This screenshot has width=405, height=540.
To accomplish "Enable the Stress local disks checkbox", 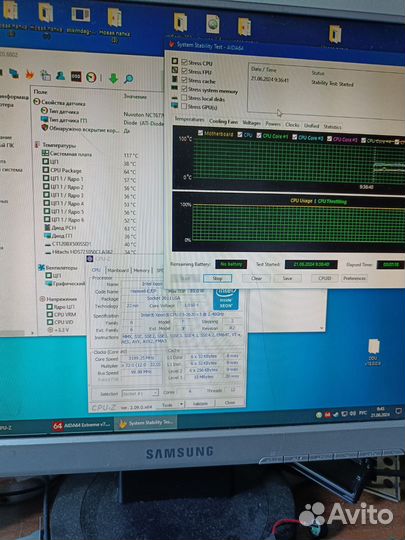I will [184, 98].
